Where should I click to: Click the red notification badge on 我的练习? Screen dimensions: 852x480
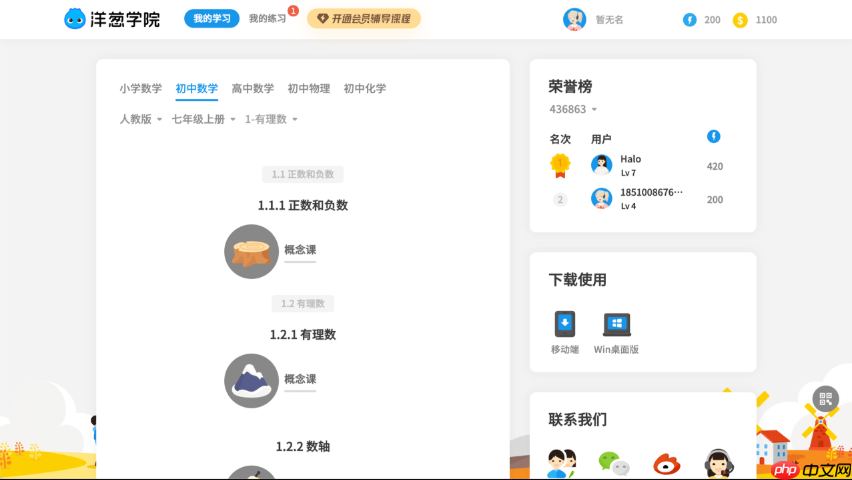(293, 11)
